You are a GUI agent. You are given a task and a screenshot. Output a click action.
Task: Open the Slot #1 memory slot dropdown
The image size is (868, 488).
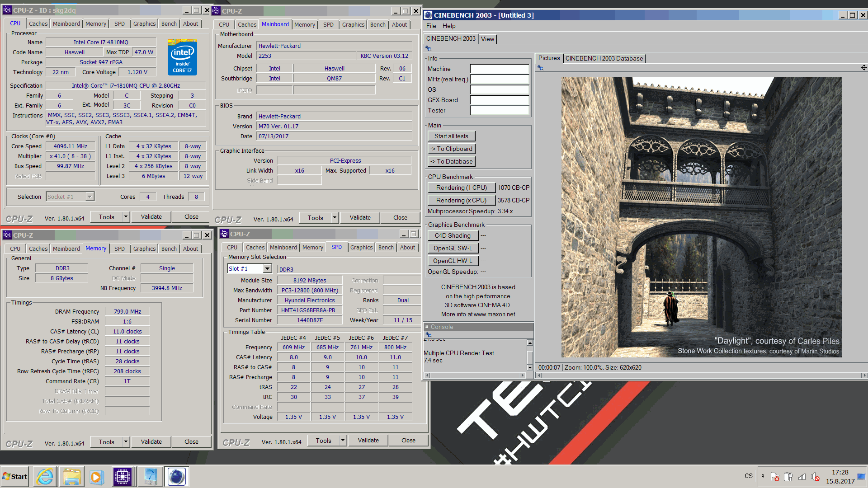point(267,269)
